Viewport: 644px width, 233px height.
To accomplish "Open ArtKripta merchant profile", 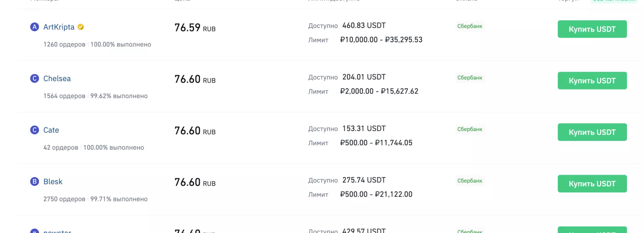I will point(59,27).
